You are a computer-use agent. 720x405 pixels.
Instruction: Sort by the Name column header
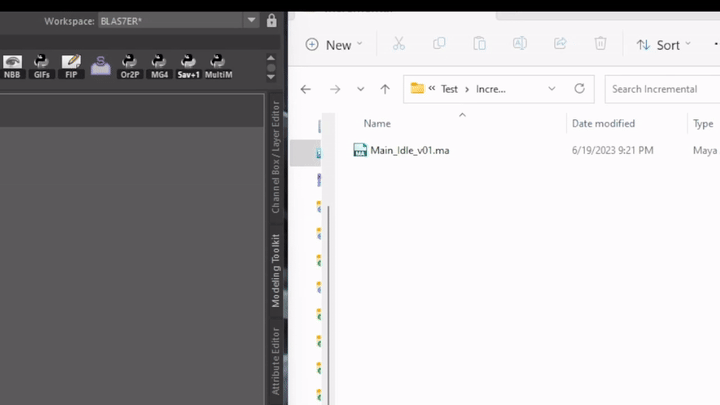click(377, 124)
